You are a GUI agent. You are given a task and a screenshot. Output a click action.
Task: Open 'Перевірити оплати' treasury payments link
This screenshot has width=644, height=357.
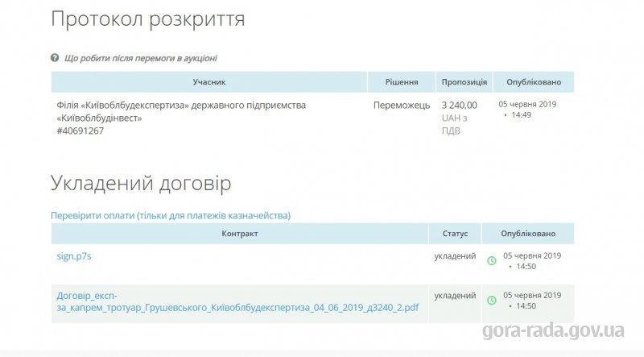(171, 215)
